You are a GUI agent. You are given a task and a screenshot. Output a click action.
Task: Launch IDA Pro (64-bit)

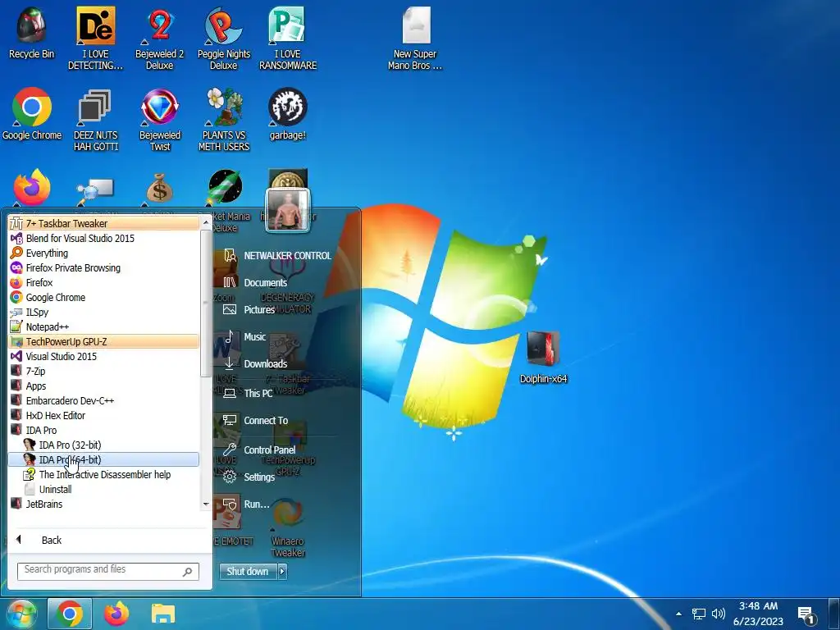click(x=104, y=459)
